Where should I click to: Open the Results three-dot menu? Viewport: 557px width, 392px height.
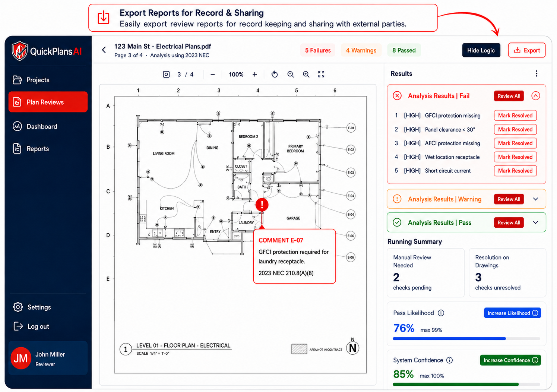point(537,73)
